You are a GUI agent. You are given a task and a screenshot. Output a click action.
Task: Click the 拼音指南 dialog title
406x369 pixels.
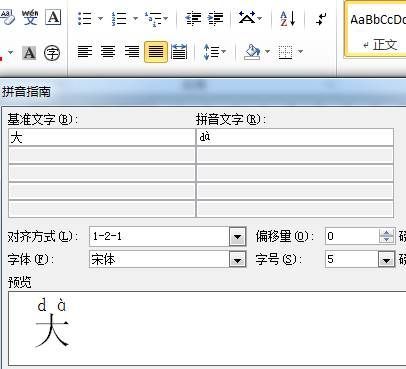coord(26,92)
